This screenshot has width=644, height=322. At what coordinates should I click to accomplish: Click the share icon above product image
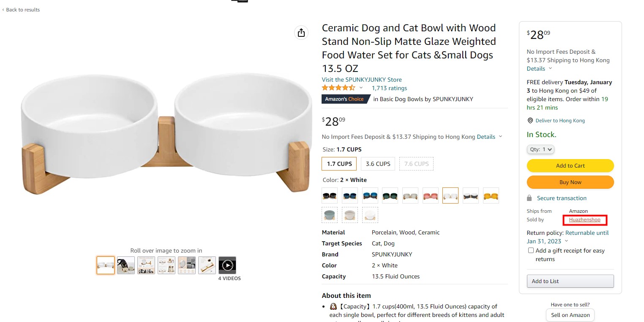tap(301, 33)
